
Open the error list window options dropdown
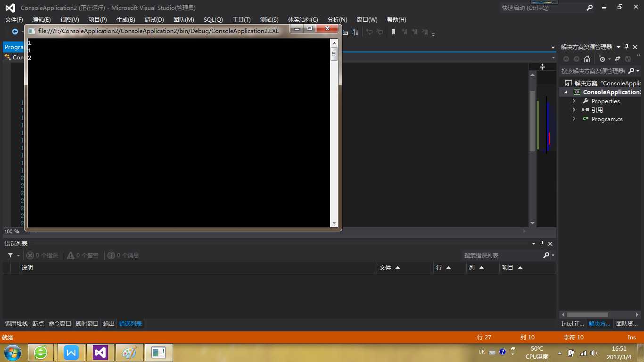coord(534,244)
